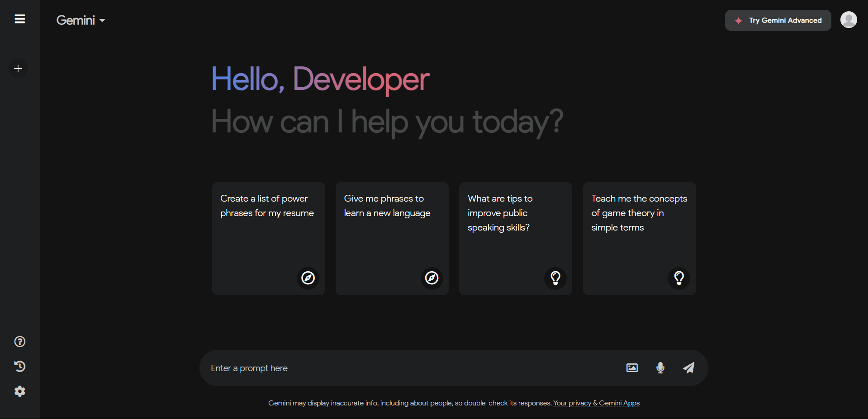This screenshot has height=419, width=868.
Task: Click the 'Gemini may display inaccurate info' disclaimer
Action: tap(410, 403)
